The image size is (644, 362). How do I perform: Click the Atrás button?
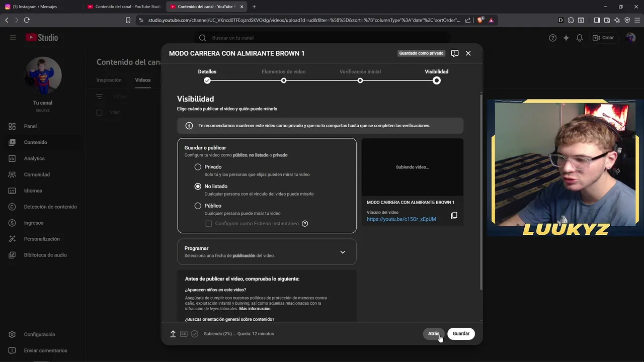point(434,334)
